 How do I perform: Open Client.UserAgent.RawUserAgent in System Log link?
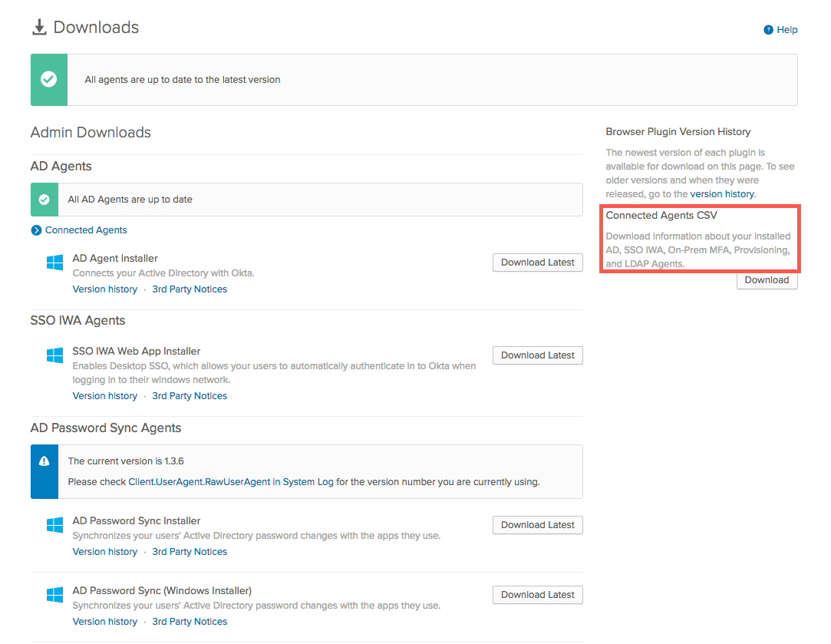pyautogui.click(x=231, y=482)
